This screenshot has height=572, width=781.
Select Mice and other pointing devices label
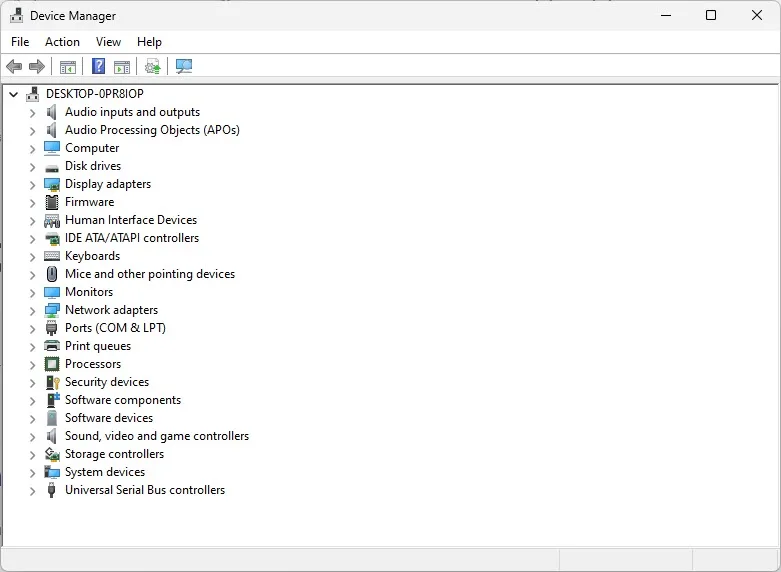tap(150, 274)
